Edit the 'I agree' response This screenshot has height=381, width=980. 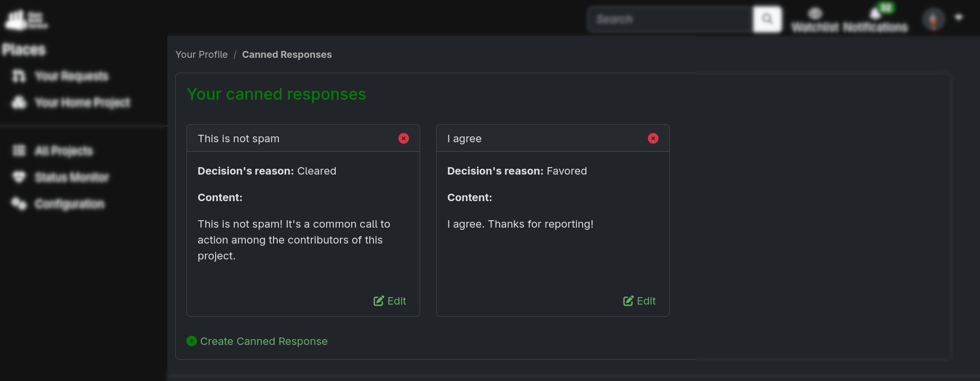coord(640,301)
